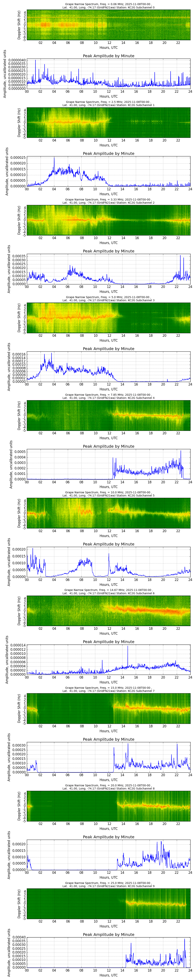Viewport: 196px width, 980px height.
Task: Select the 2.5 MHz Subchannel 1 title text
Action: point(108,103)
